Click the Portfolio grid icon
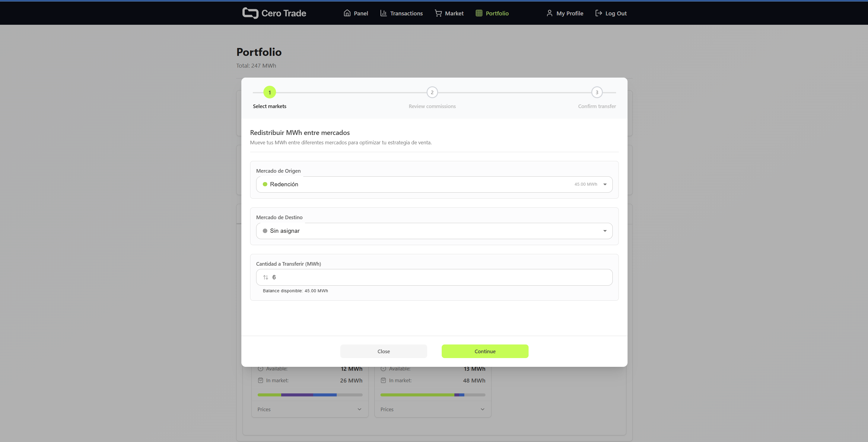868x442 pixels. point(479,13)
